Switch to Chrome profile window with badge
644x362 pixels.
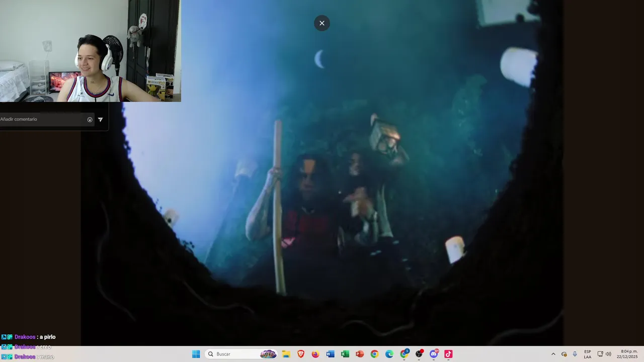pos(404,354)
